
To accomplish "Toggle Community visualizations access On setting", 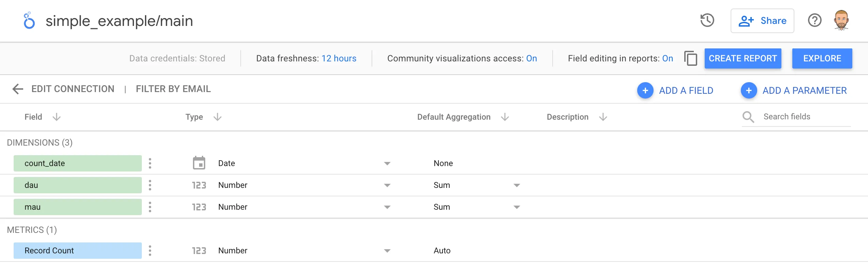I will coord(531,58).
